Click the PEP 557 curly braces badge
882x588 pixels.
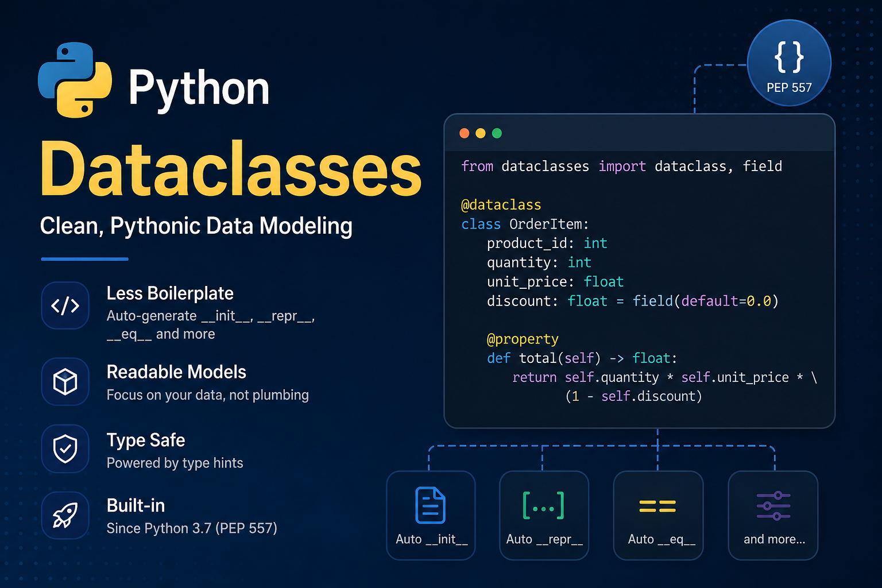click(789, 63)
